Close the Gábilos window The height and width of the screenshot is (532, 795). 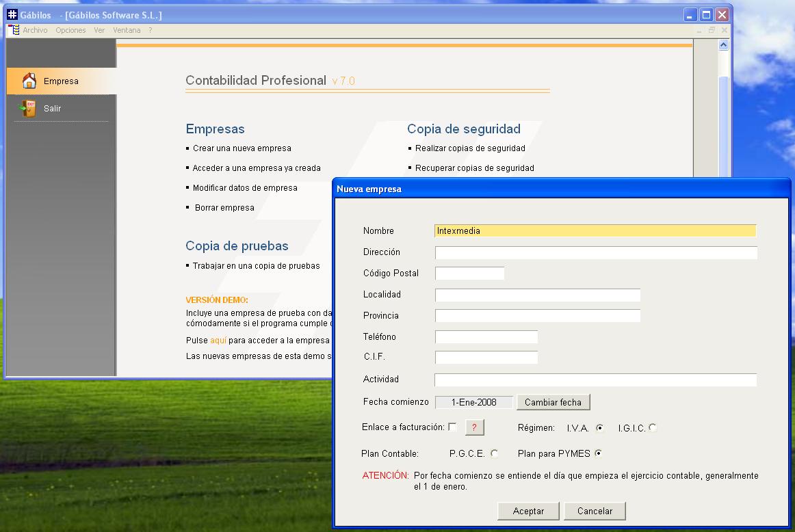tap(722, 15)
